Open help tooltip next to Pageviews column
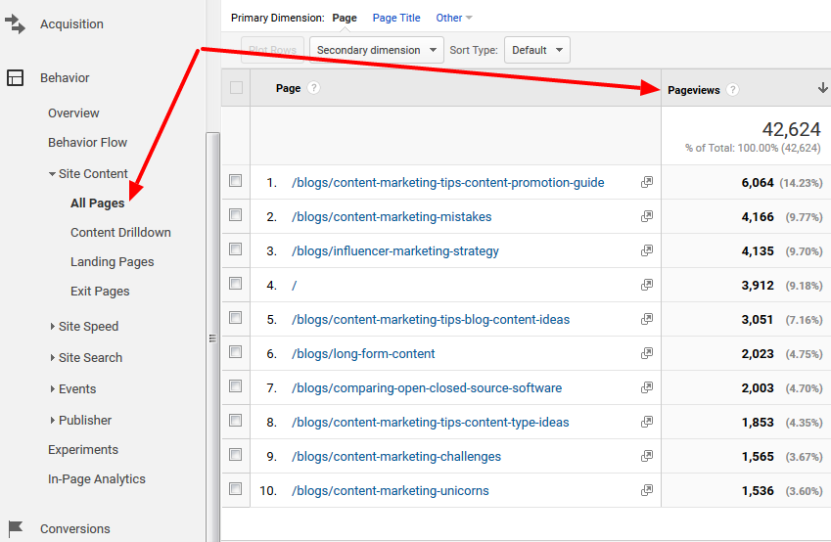 click(x=732, y=90)
